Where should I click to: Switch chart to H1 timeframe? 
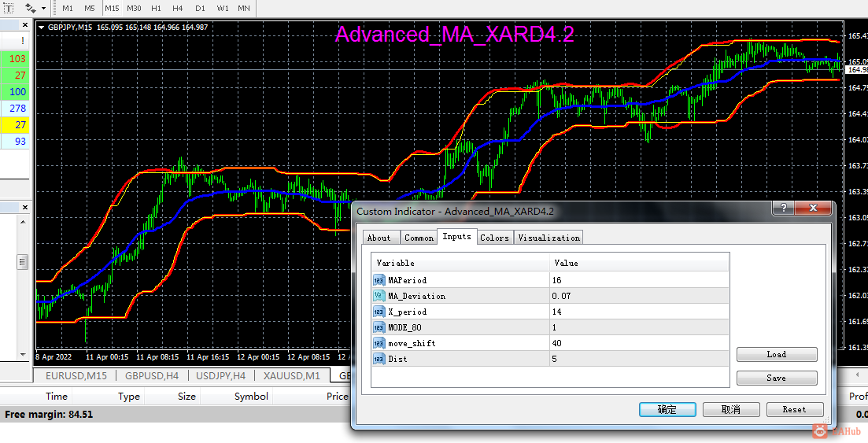point(156,9)
